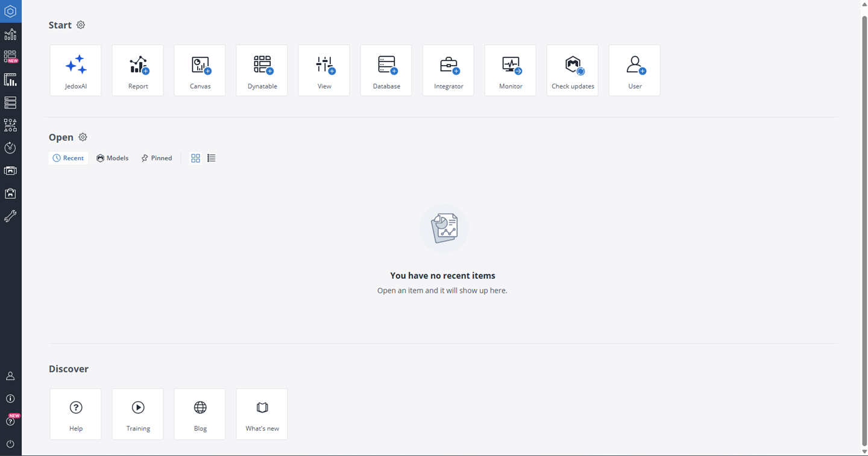Screen dimensions: 868x456
Task: Select the Recent tab
Action: tap(68, 158)
